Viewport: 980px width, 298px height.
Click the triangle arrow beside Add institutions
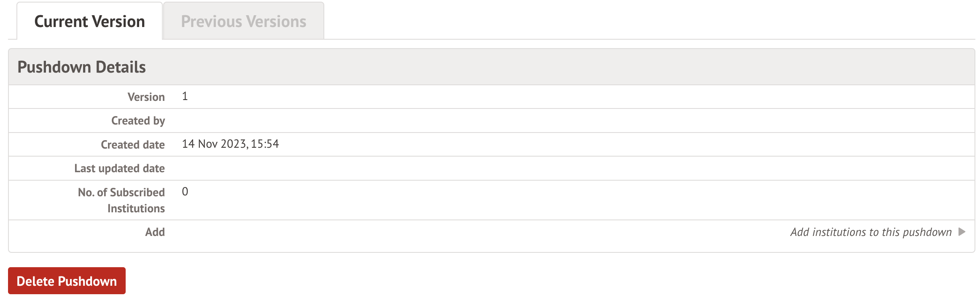962,232
